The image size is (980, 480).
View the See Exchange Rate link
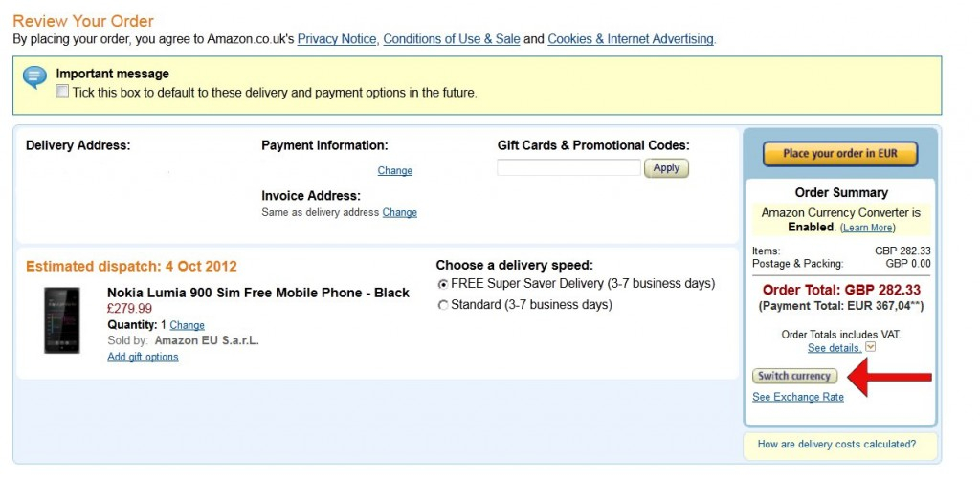pos(798,397)
